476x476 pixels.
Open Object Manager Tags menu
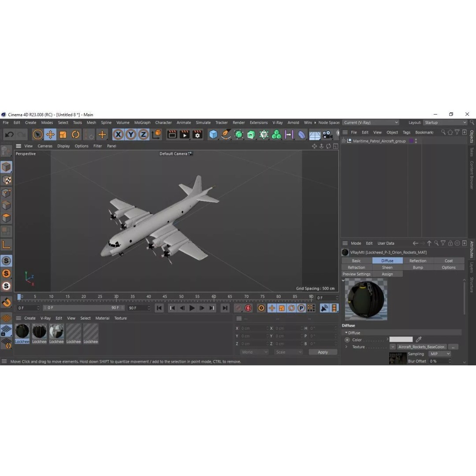[x=406, y=132]
